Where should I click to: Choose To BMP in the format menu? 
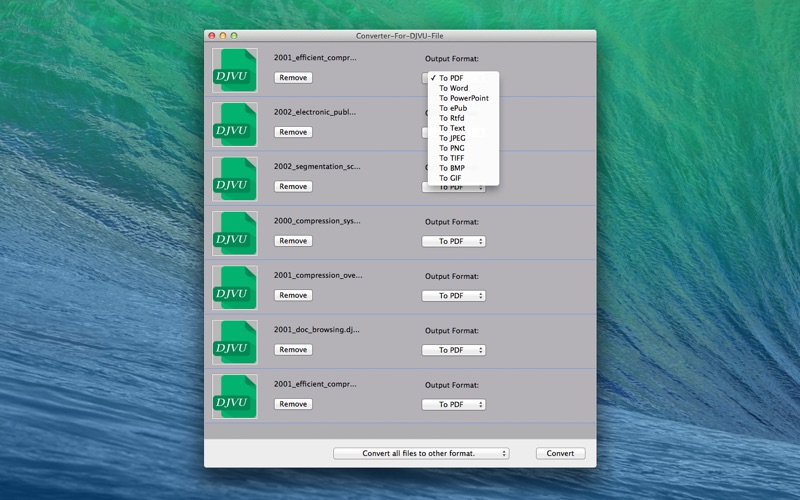click(x=463, y=168)
